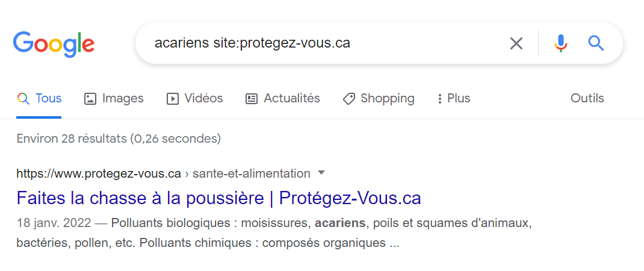Click the Google logo
Screen dimensions: 644x271
[54, 43]
